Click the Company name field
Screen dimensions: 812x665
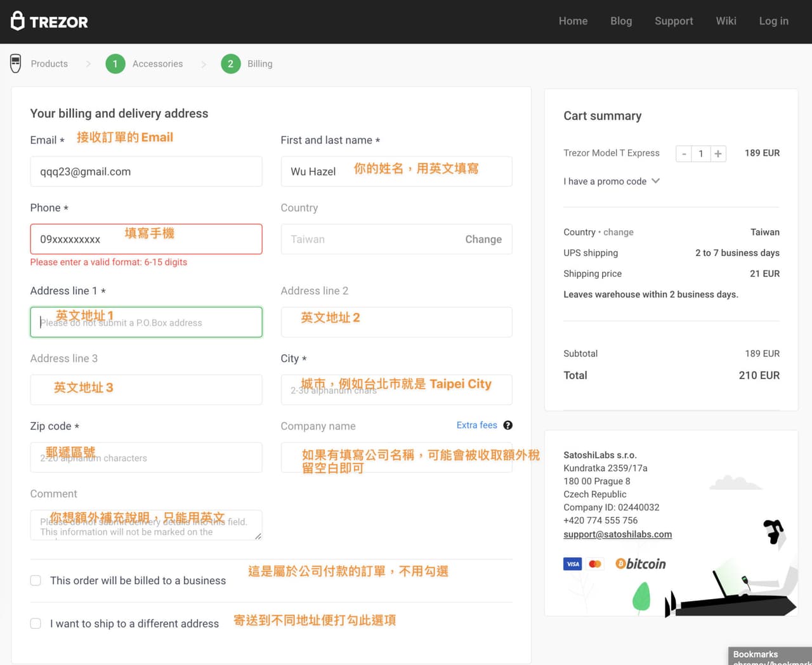tap(396, 458)
